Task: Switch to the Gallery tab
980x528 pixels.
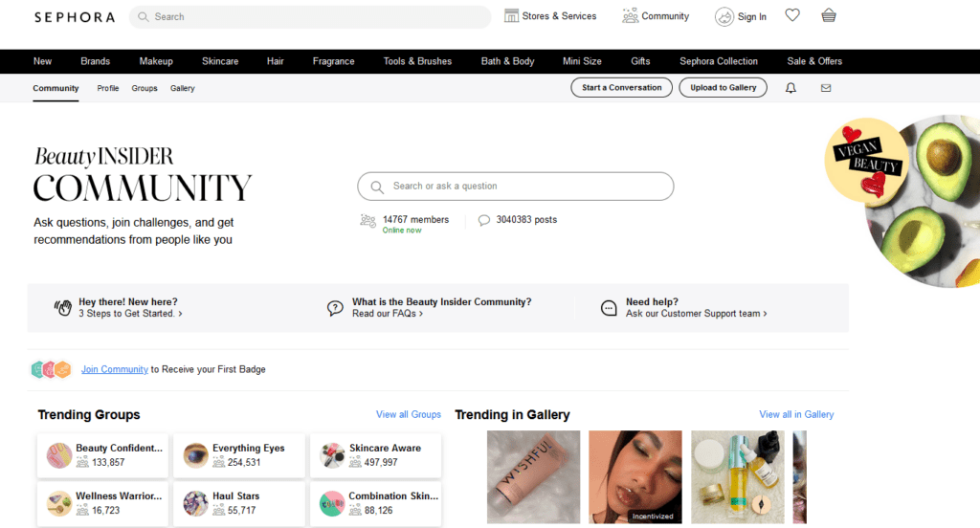Action: [182, 88]
